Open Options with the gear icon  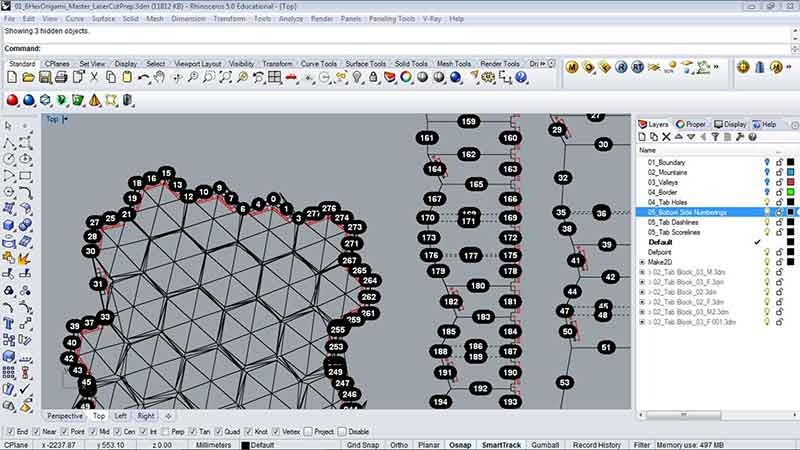(x=489, y=77)
